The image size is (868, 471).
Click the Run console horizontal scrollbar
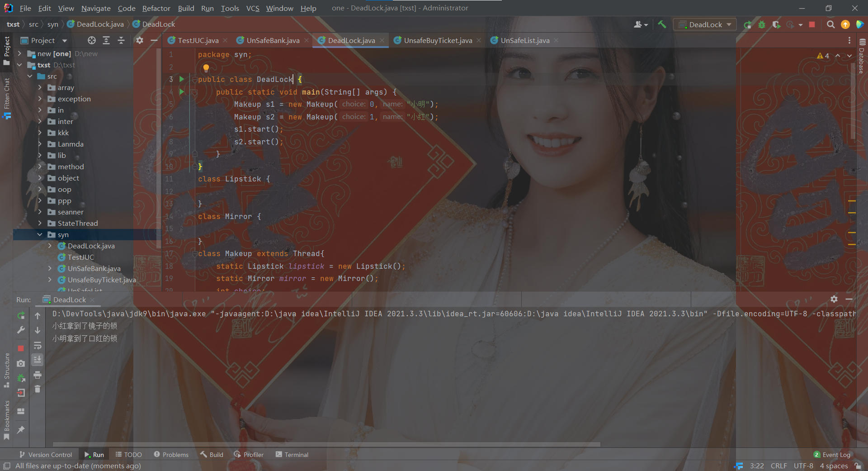326,444
